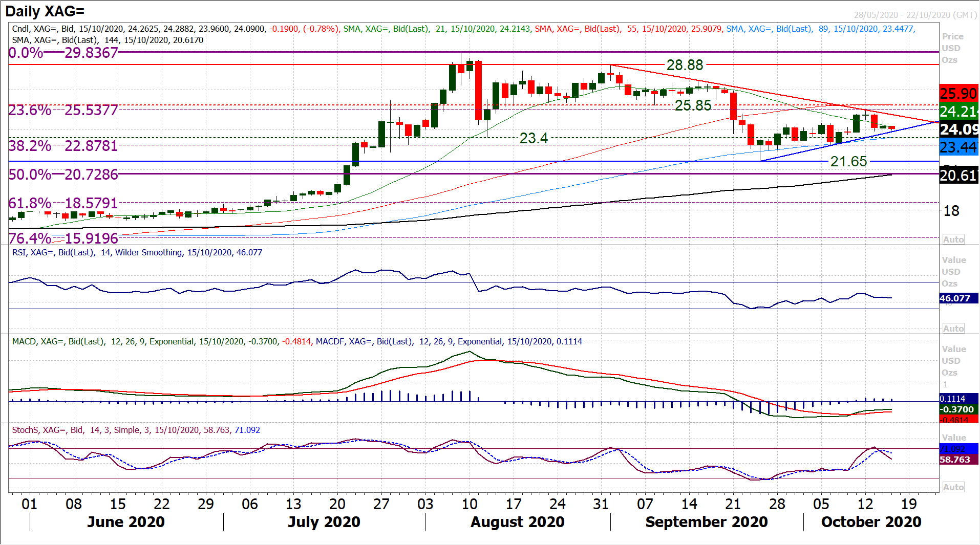Click the Auto button in the price panel
The height and width of the screenshot is (545, 980).
coord(953,239)
